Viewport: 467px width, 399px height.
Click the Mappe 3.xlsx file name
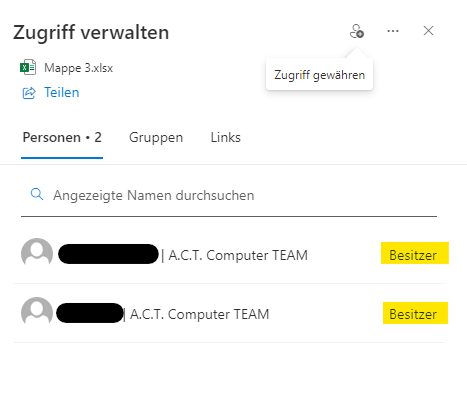[79, 68]
